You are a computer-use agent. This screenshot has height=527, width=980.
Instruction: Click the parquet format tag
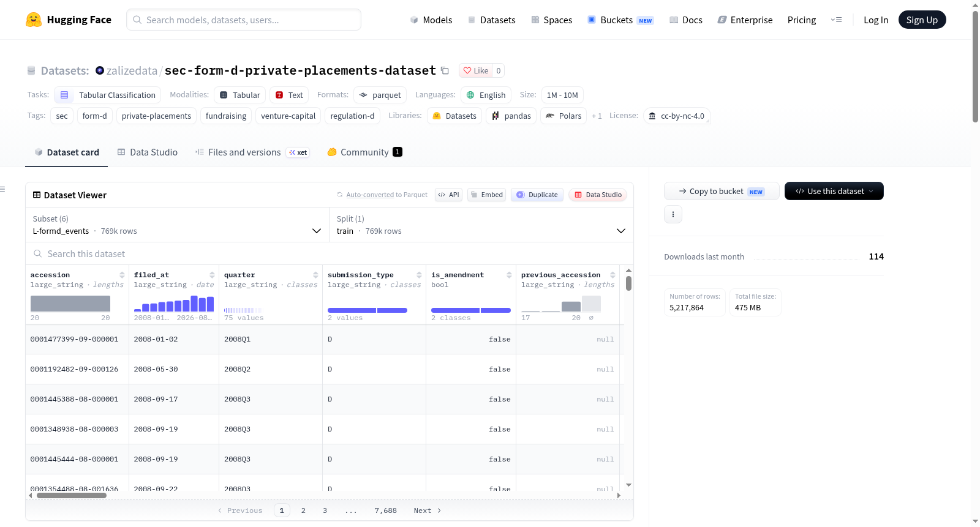380,95
